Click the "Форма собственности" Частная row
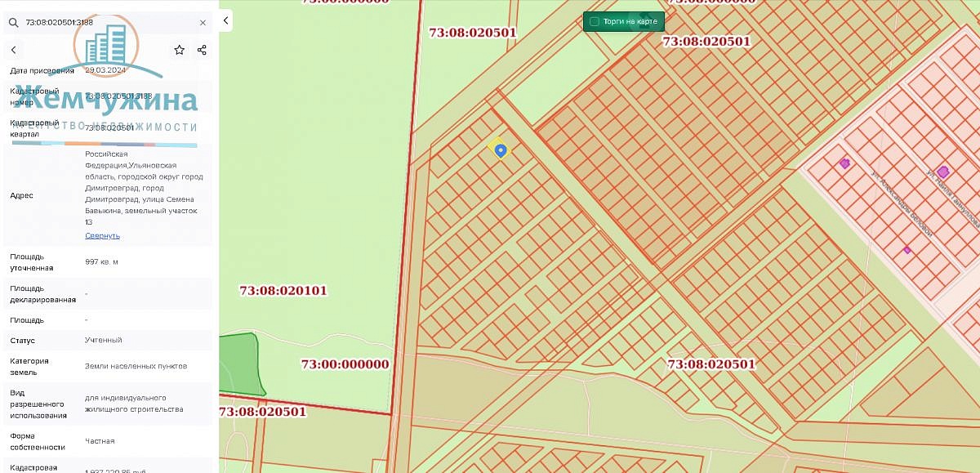Image resolution: width=980 pixels, height=473 pixels. tap(108, 441)
